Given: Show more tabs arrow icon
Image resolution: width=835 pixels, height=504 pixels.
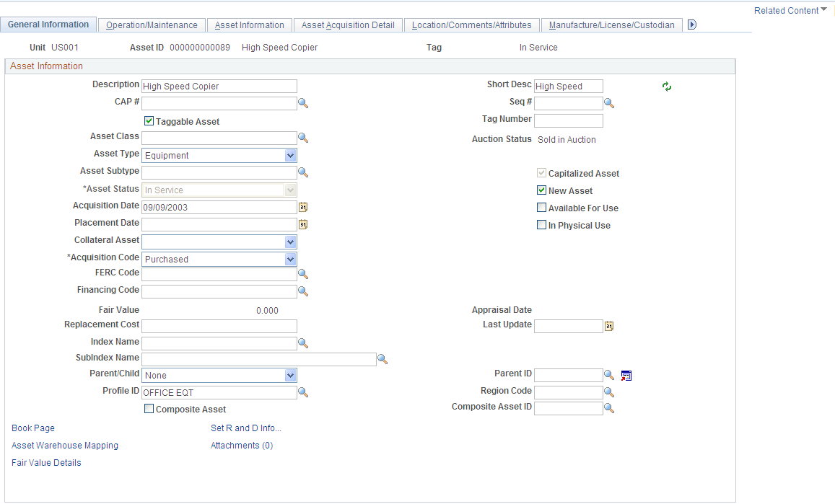Looking at the screenshot, I should pos(692,25).
